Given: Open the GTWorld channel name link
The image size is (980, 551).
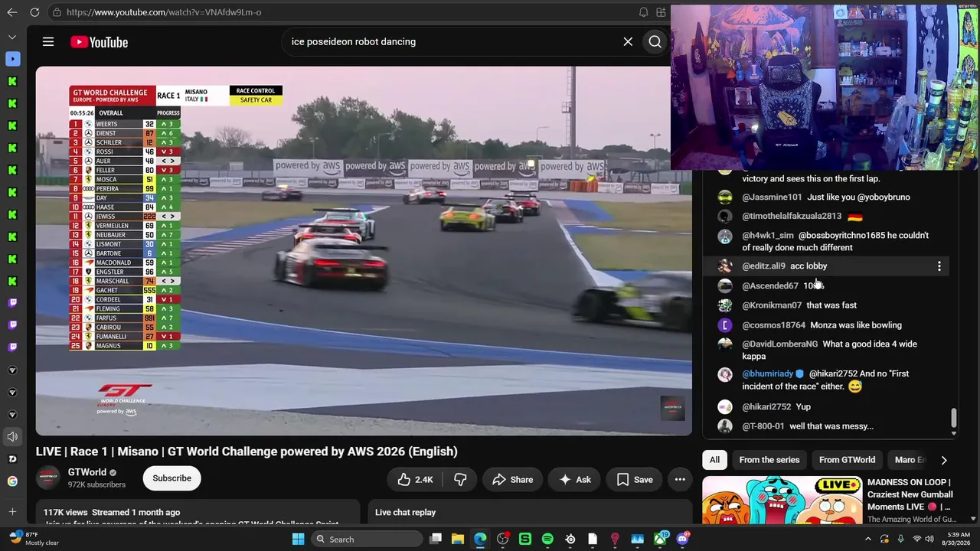Looking at the screenshot, I should tap(87, 472).
